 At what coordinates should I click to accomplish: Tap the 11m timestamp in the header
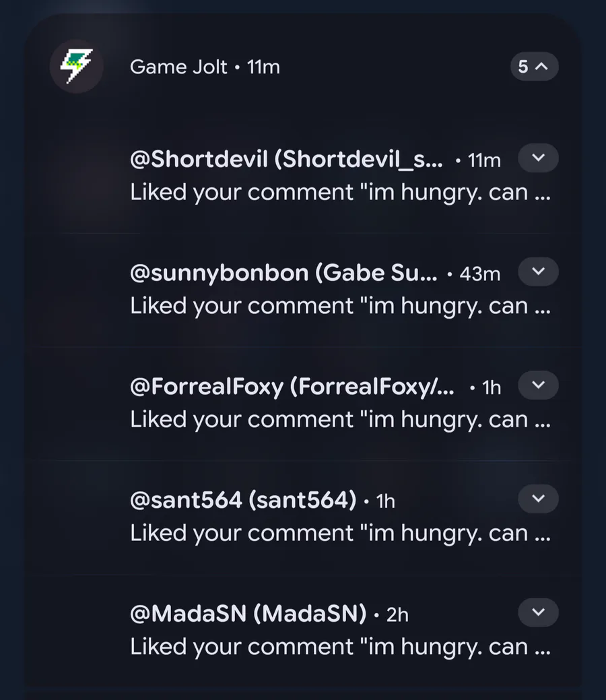pyautogui.click(x=263, y=67)
